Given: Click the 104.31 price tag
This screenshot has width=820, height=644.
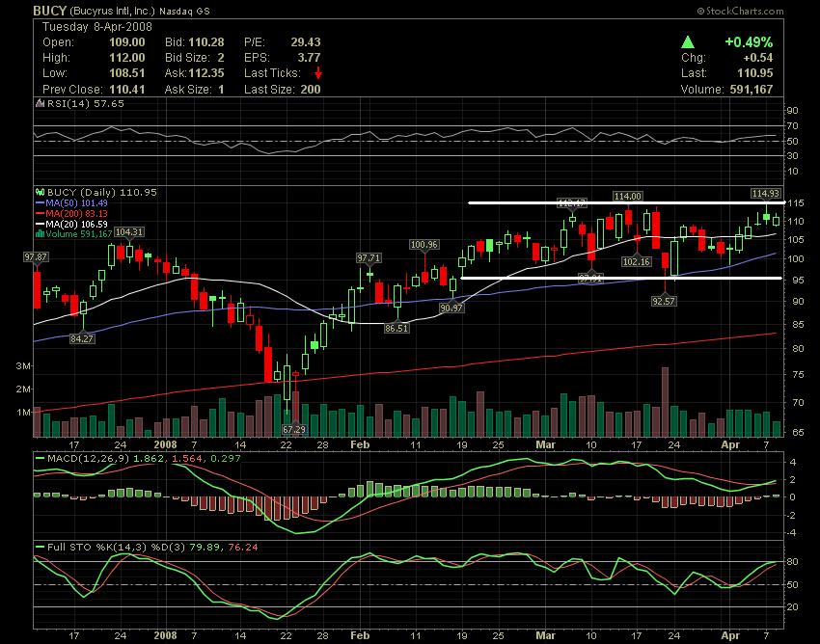Looking at the screenshot, I should [129, 231].
